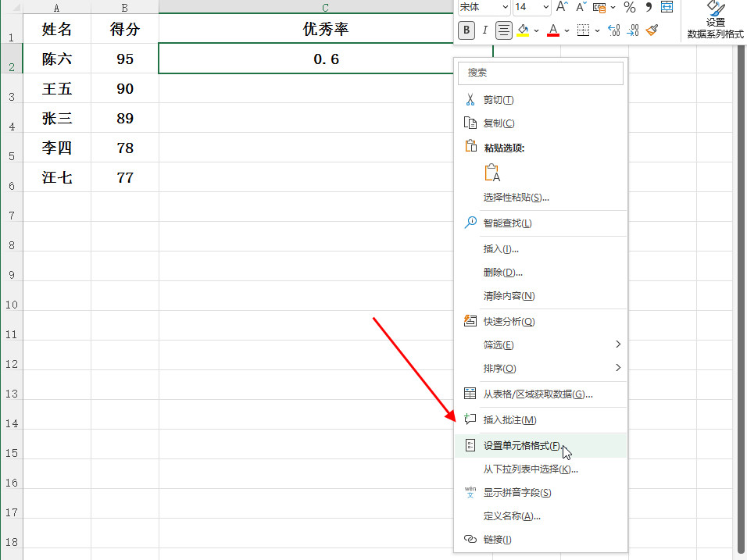This screenshot has height=560, width=747.
Task: Increase decimal places
Action: point(614,30)
